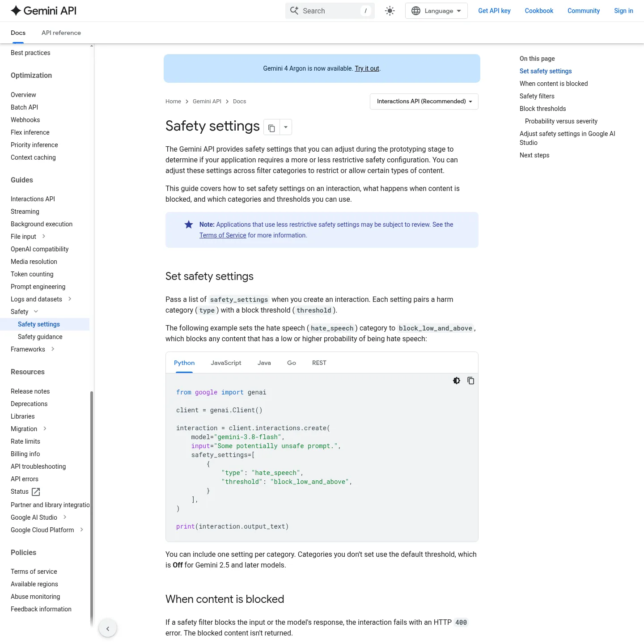644x644 pixels.
Task: Switch to the Java code tab
Action: pos(264,363)
